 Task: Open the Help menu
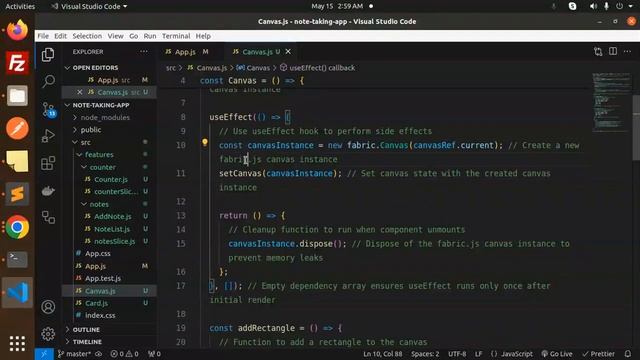(x=203, y=36)
